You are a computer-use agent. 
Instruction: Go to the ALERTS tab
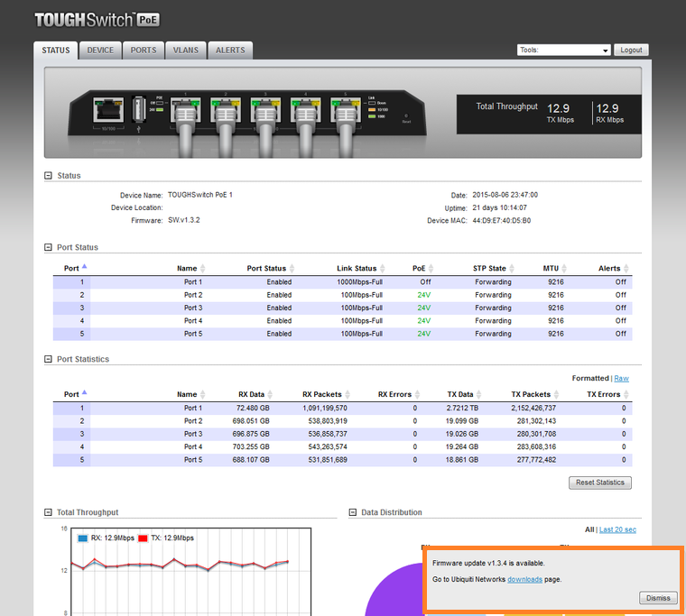pos(230,51)
